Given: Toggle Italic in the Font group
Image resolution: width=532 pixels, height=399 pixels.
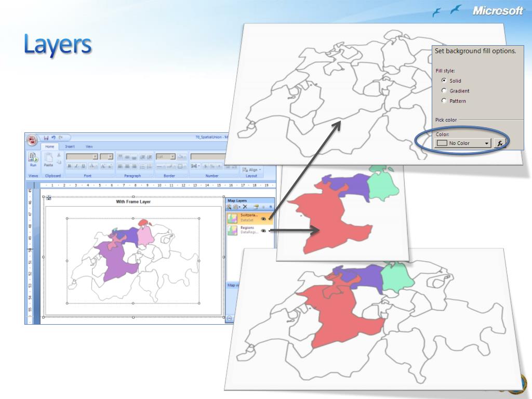Looking at the screenshot, I should pos(76,166).
